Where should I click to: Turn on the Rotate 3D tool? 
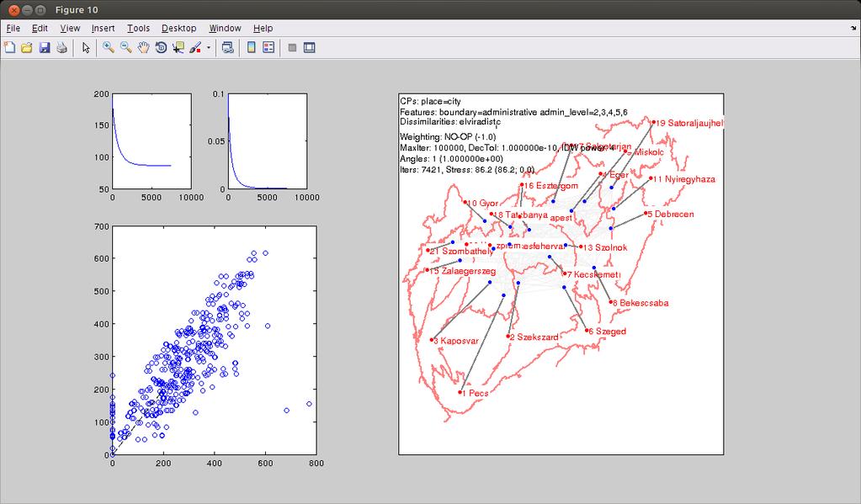[161, 48]
